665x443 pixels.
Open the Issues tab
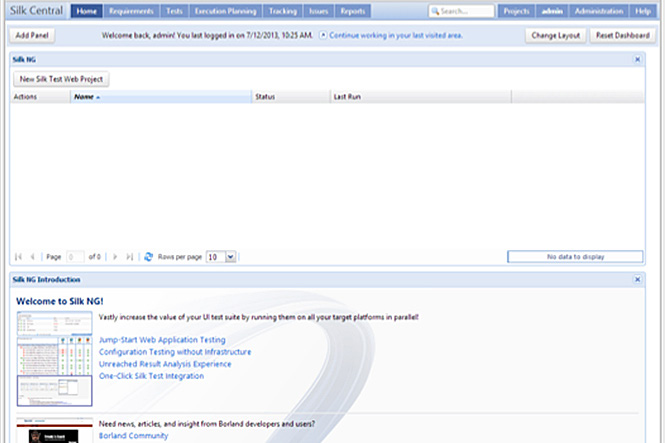(x=319, y=11)
